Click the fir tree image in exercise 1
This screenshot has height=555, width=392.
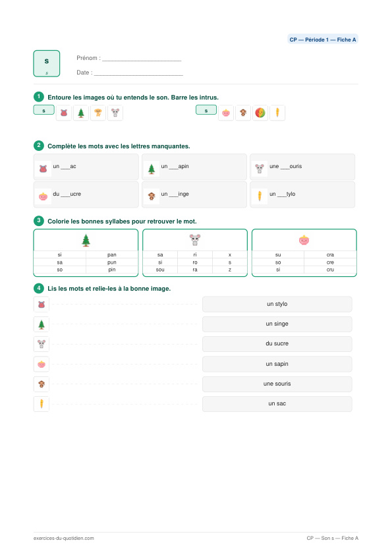point(81,113)
